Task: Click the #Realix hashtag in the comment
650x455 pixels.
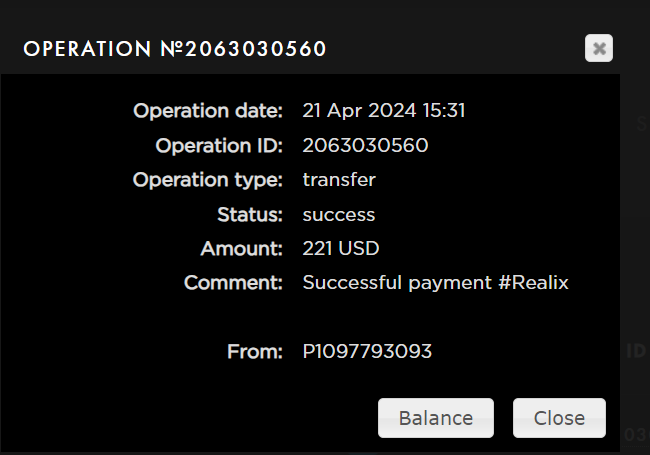Action: (x=533, y=283)
